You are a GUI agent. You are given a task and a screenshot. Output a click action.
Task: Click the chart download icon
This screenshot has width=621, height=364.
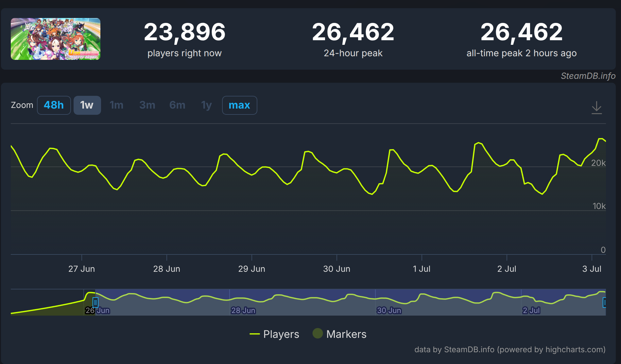point(596,107)
